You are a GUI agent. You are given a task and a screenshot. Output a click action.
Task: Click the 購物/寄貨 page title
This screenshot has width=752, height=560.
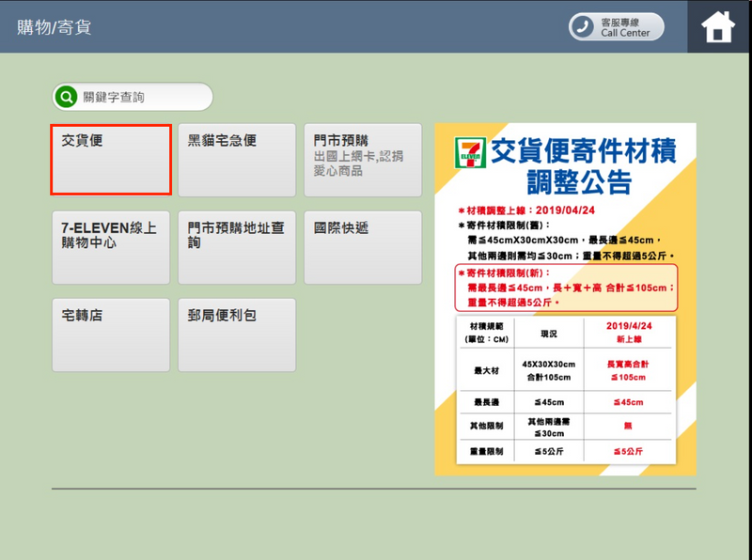[x=55, y=27]
